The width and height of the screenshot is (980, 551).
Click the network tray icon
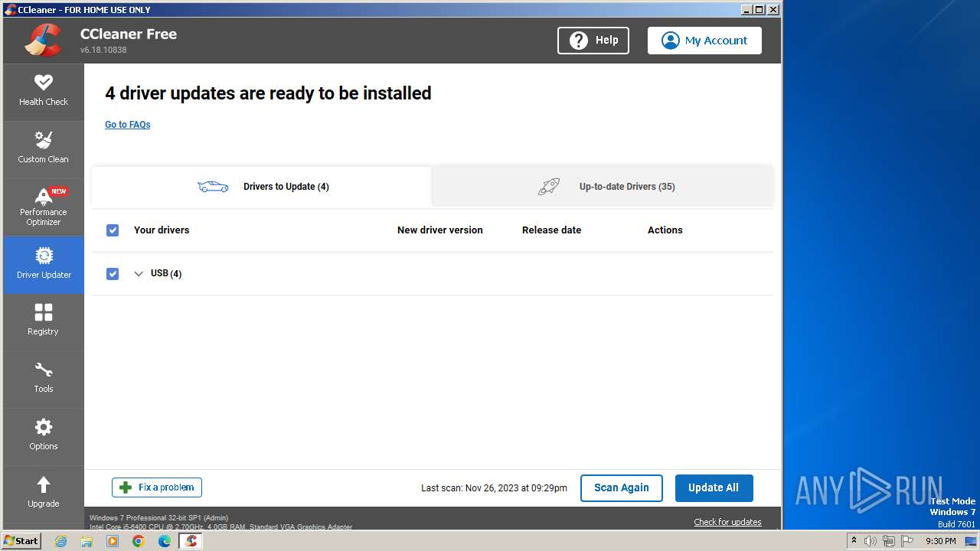tap(889, 541)
